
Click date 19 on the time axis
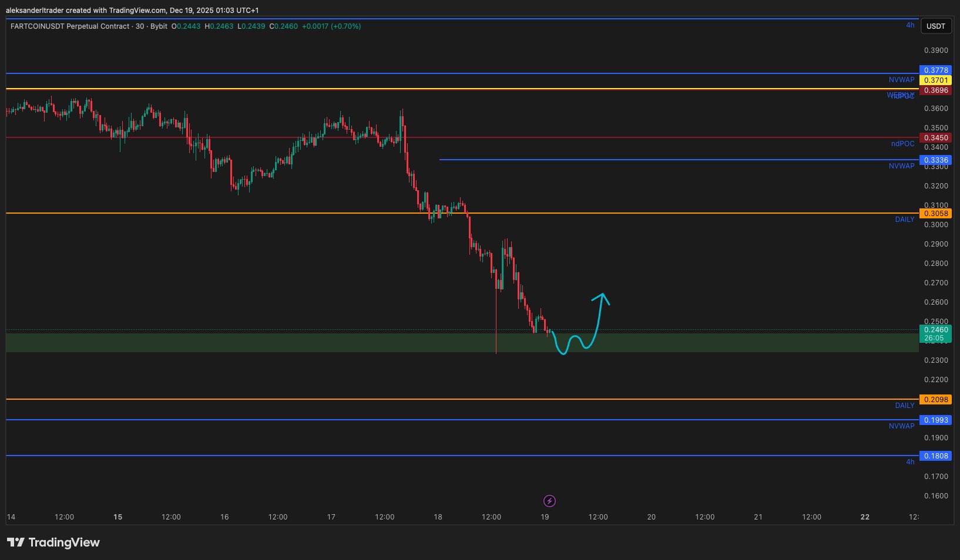[545, 517]
